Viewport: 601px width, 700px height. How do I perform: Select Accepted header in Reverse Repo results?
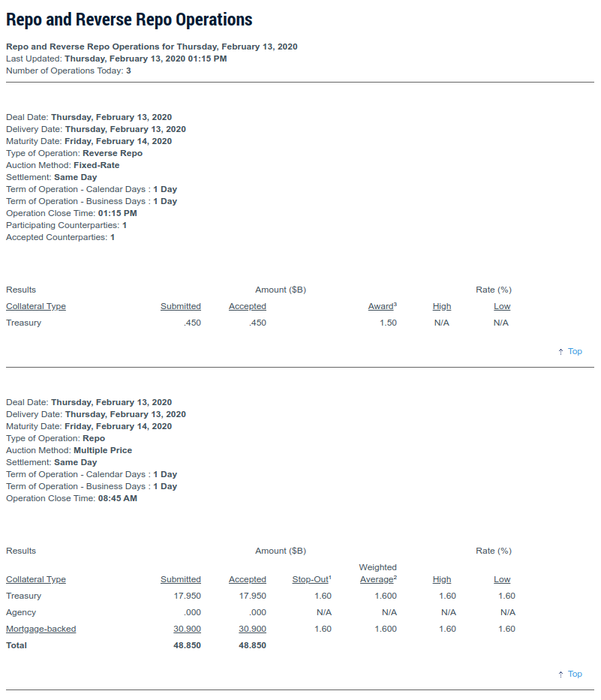(248, 306)
